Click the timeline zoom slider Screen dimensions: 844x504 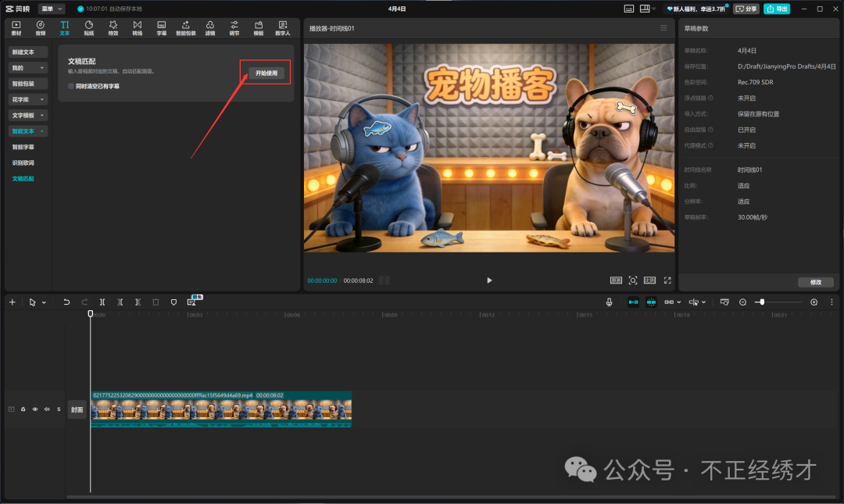pos(761,302)
